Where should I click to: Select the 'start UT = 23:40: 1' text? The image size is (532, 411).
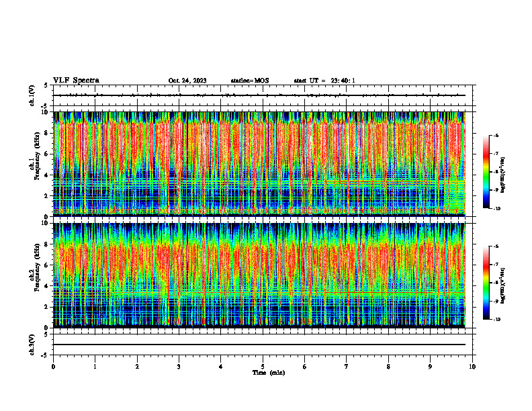click(324, 81)
